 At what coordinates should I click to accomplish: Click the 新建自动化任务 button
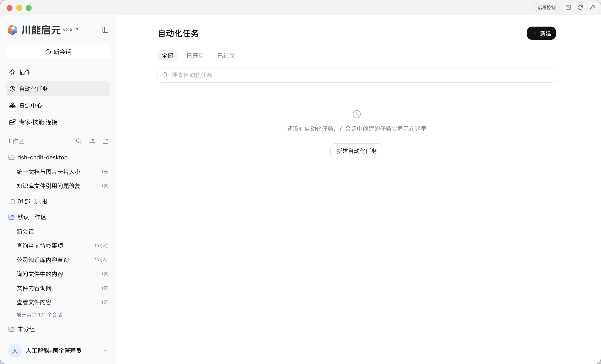(357, 151)
